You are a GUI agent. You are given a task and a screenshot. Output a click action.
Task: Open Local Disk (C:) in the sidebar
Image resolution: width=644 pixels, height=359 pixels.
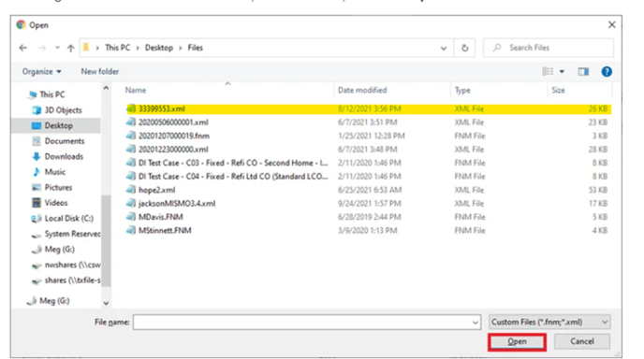(68, 218)
